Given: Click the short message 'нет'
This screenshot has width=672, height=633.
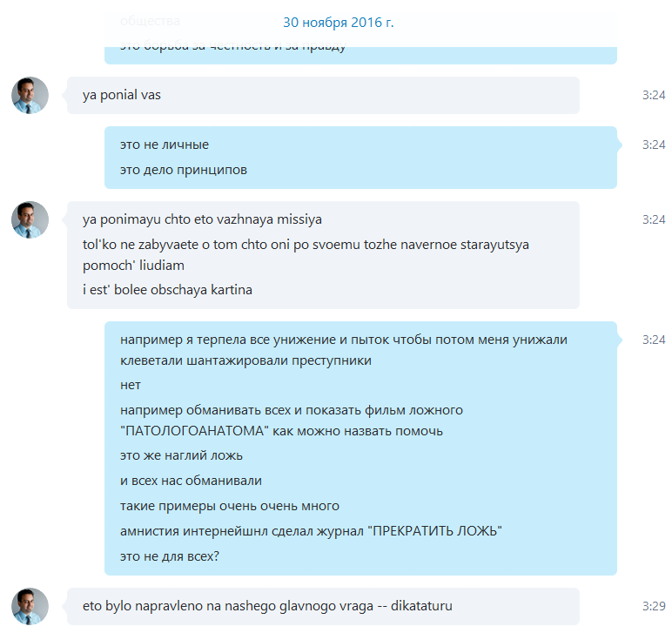Looking at the screenshot, I should (131, 385).
